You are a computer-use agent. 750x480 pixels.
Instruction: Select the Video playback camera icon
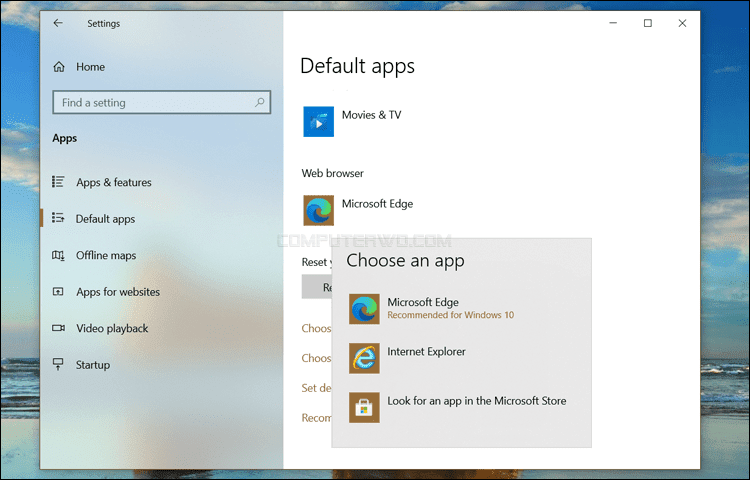(x=58, y=328)
